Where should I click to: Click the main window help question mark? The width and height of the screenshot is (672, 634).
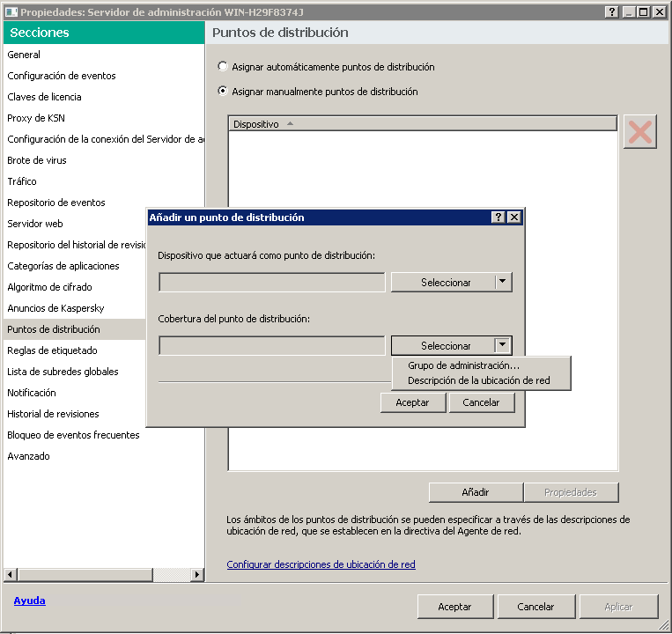click(x=612, y=11)
